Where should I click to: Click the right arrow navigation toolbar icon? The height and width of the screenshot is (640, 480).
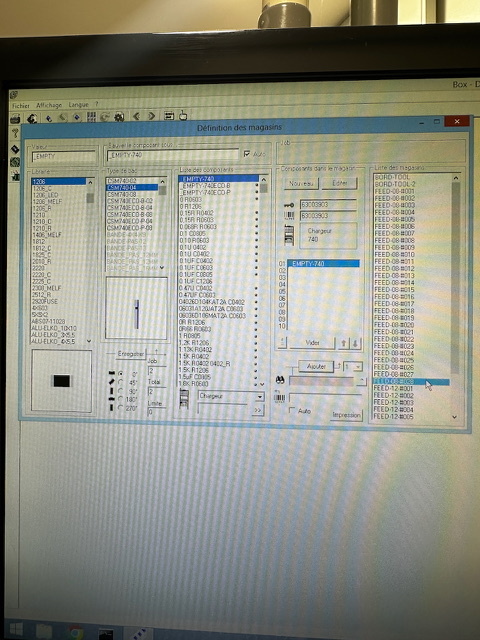151,116
